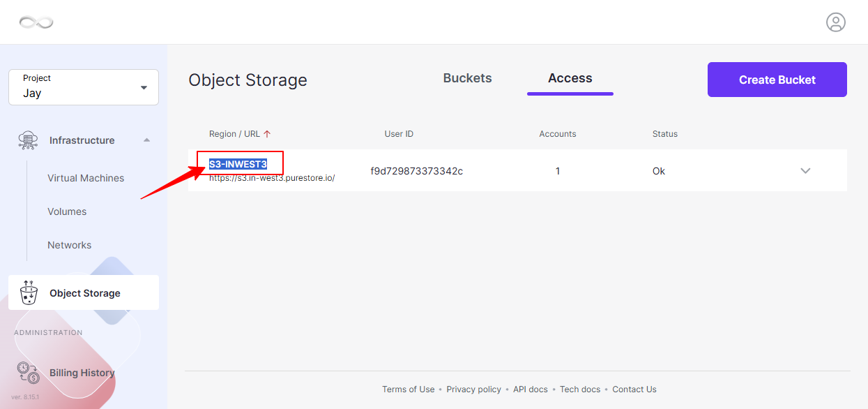Sort by the Region / URL arrow
The width and height of the screenshot is (868, 409).
click(x=267, y=134)
